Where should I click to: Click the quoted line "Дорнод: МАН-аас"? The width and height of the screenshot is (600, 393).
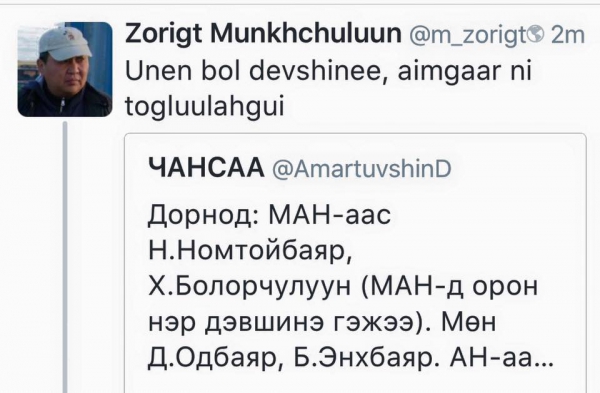coord(269,215)
